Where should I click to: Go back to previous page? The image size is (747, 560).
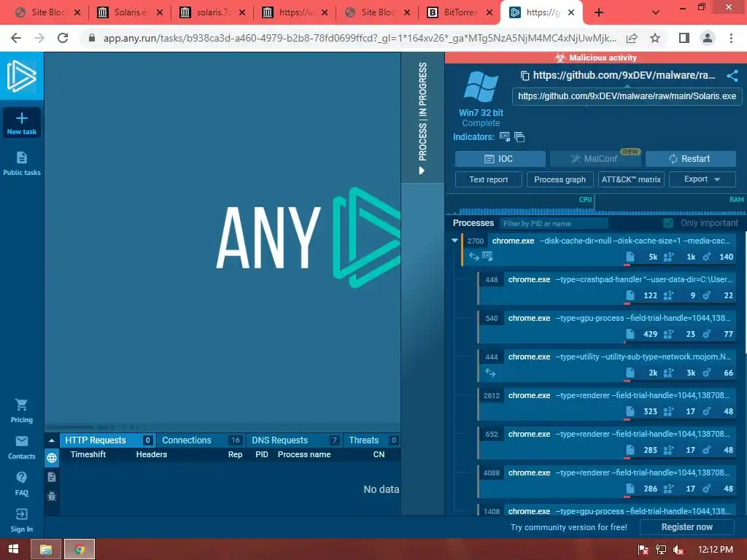click(x=16, y=38)
